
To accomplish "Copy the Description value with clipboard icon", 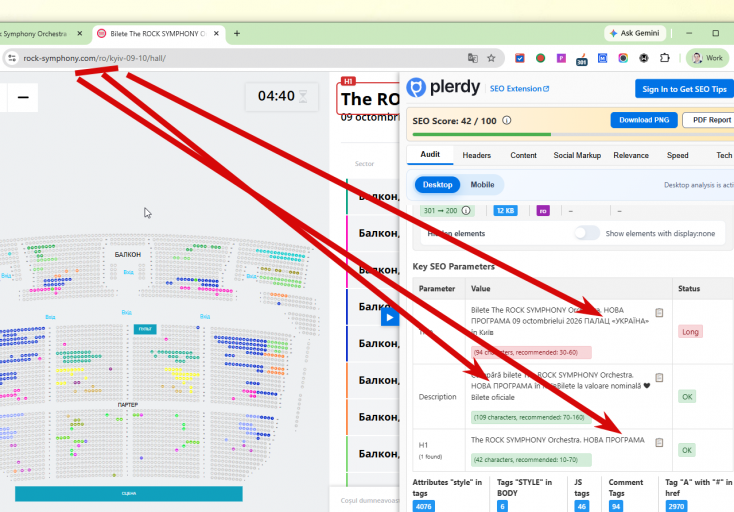I will click(659, 378).
